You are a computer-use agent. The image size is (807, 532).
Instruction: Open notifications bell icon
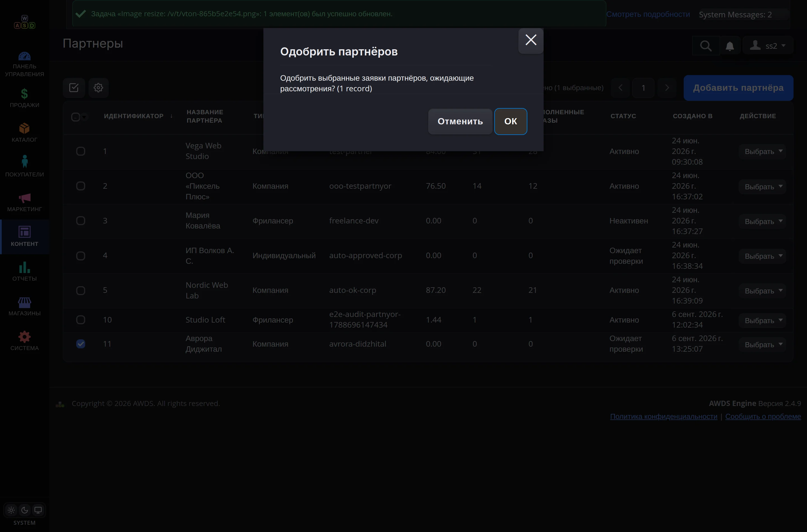tap(730, 46)
